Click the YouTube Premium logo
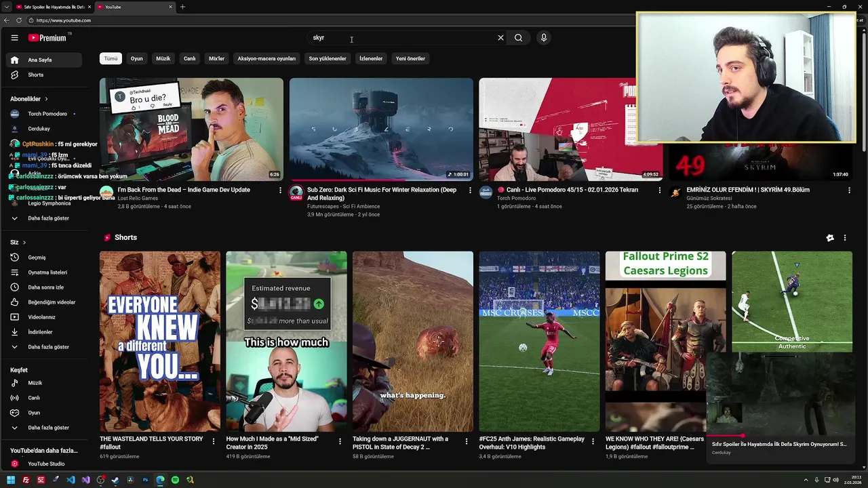This screenshot has height=488, width=868. [x=47, y=38]
